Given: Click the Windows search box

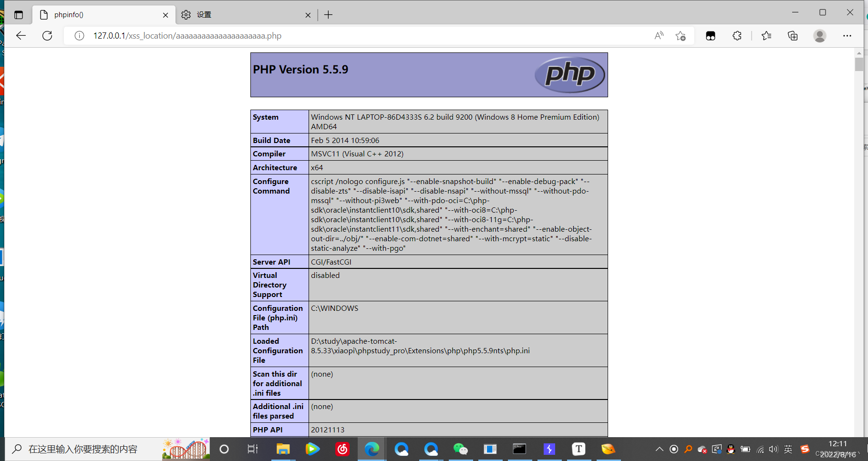Looking at the screenshot, I should [107, 449].
